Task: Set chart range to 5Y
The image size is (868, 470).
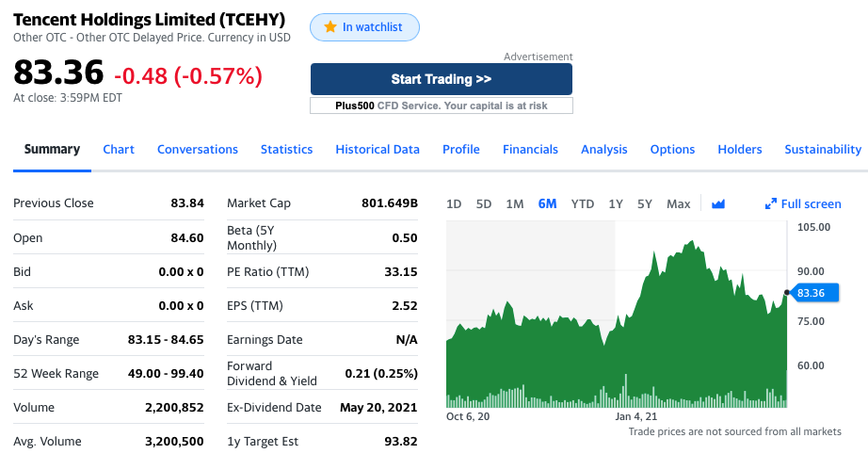Action: 644,204
